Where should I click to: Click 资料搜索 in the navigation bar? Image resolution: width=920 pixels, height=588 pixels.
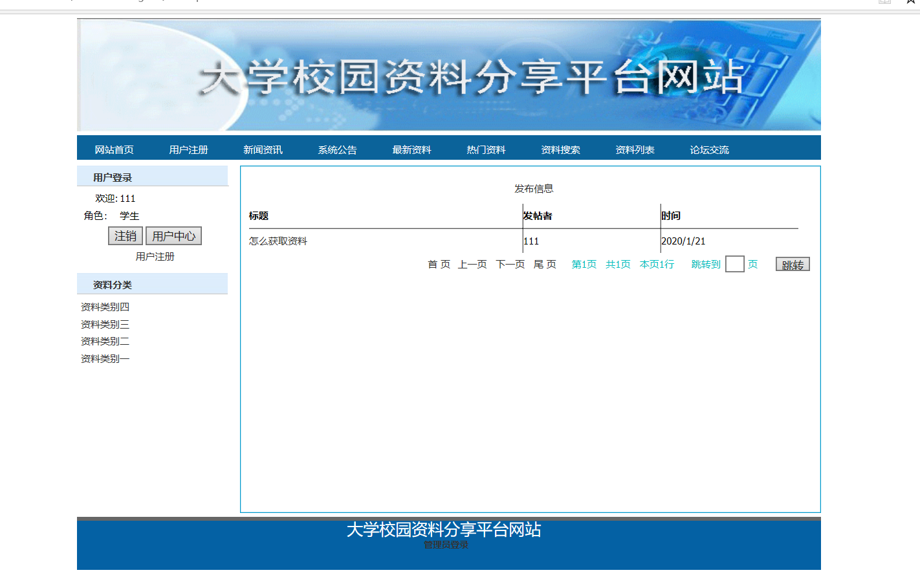pyautogui.click(x=560, y=149)
